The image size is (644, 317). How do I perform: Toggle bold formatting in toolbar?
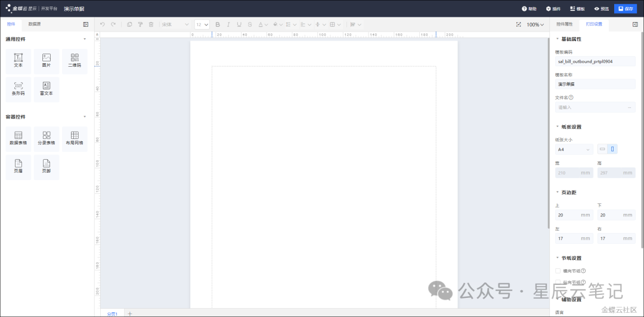pos(218,24)
